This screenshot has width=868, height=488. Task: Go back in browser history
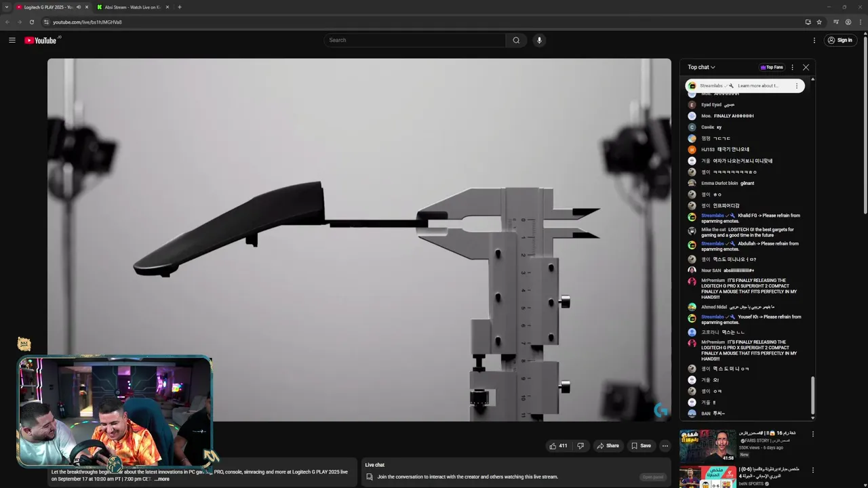7,22
